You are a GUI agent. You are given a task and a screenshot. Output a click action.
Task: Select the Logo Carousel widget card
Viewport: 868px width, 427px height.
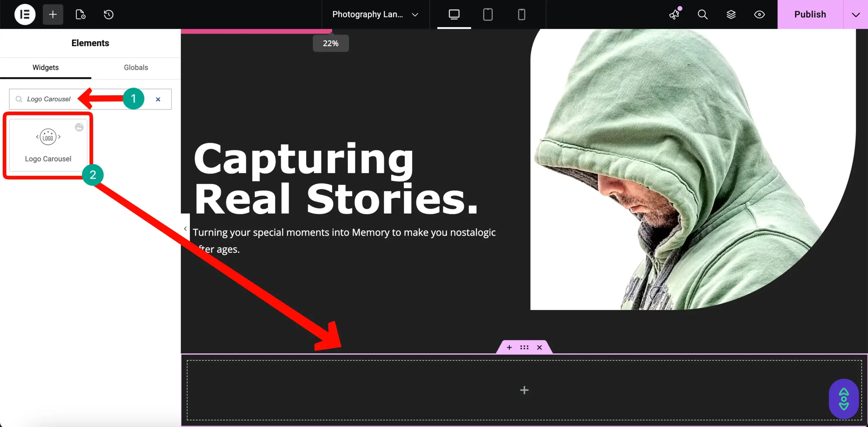(48, 145)
